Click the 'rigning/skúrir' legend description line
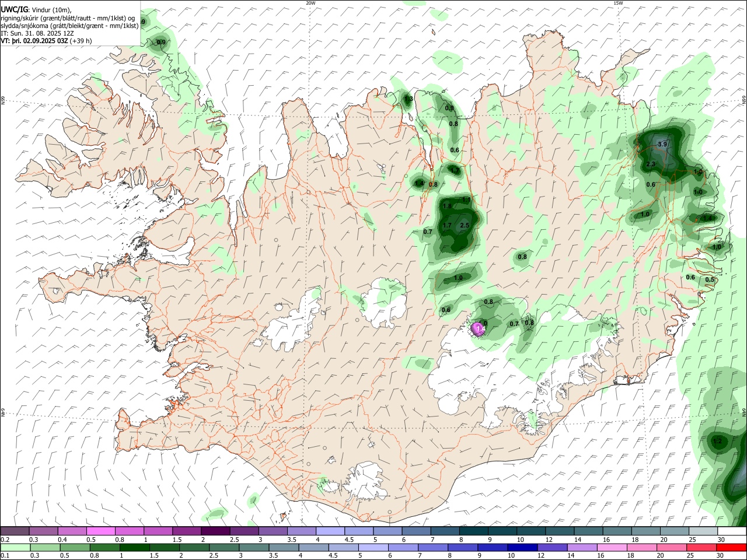 coord(68,18)
